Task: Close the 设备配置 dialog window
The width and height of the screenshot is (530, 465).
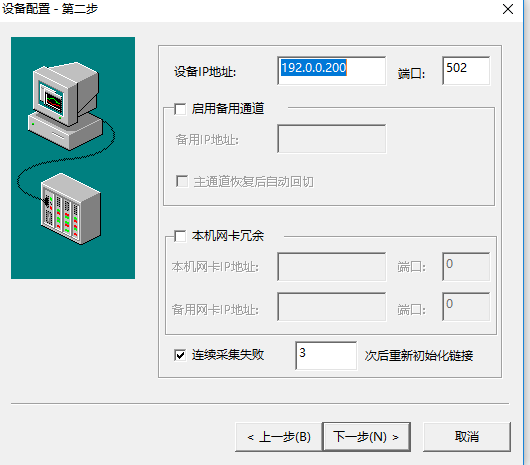Action: click(508, 9)
